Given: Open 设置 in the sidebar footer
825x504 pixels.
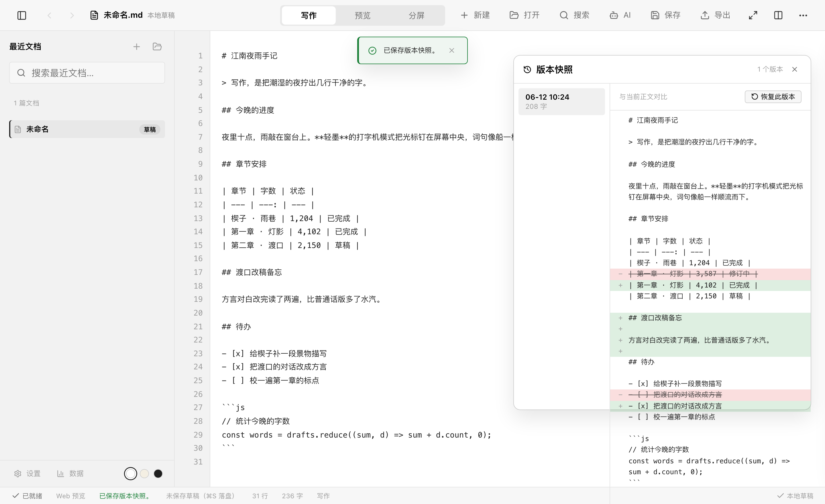Looking at the screenshot, I should pyautogui.click(x=27, y=474).
